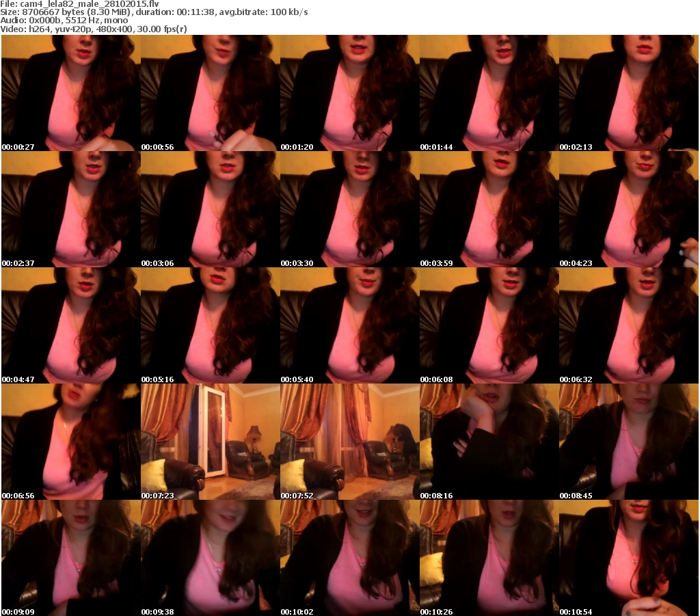
Task: Open the frame marked 00:02:37
Action: [70, 209]
